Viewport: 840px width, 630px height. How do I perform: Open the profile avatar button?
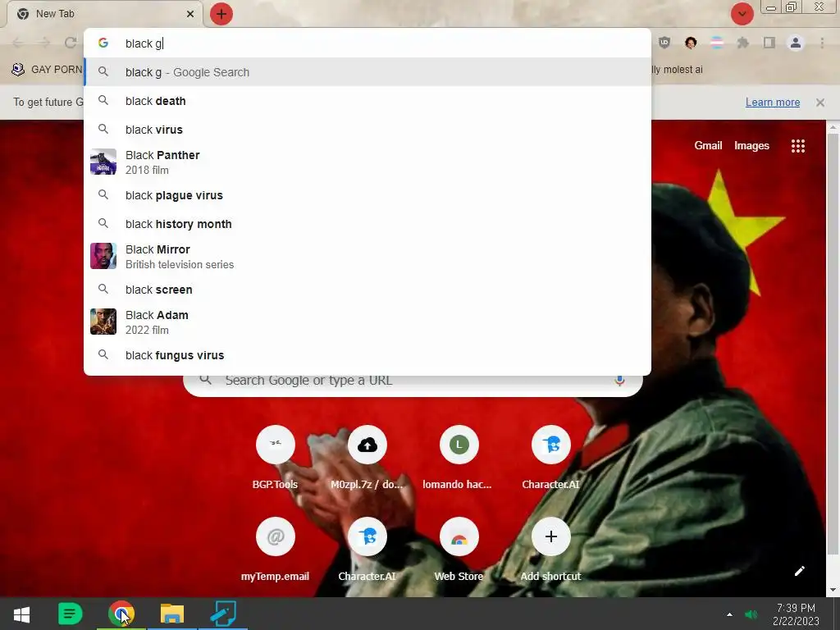point(796,43)
